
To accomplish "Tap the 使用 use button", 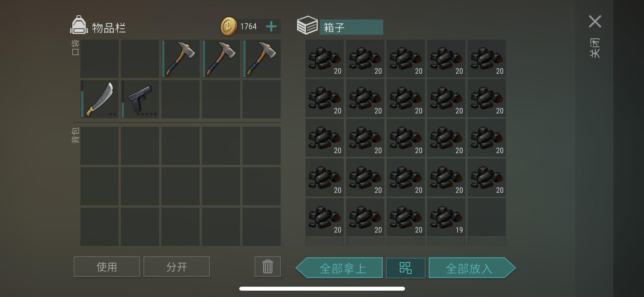I will [x=107, y=267].
